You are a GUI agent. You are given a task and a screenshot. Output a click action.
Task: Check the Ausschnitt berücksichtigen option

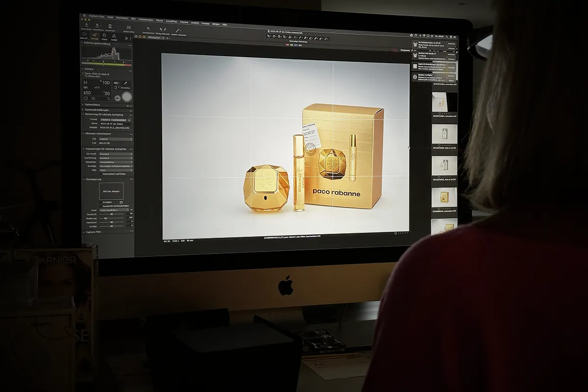101,206
